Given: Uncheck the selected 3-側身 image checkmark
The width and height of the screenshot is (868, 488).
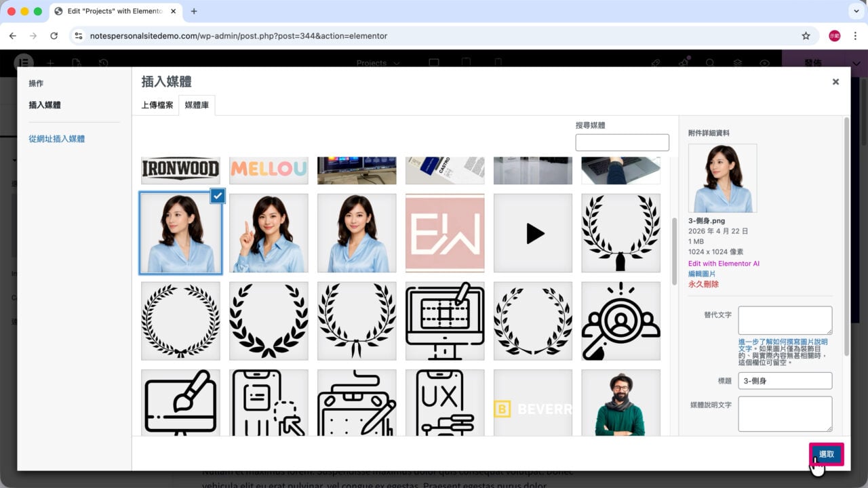Looking at the screenshot, I should point(217,196).
